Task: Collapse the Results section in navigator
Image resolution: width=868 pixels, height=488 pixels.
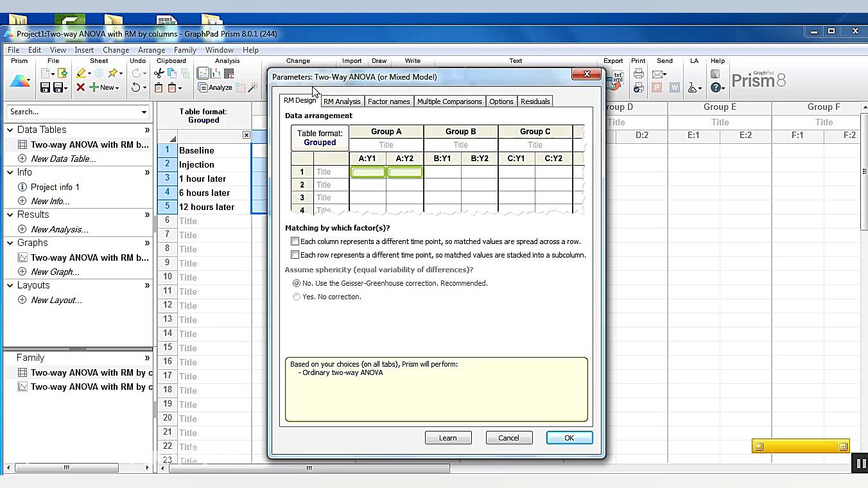Action: [10, 214]
